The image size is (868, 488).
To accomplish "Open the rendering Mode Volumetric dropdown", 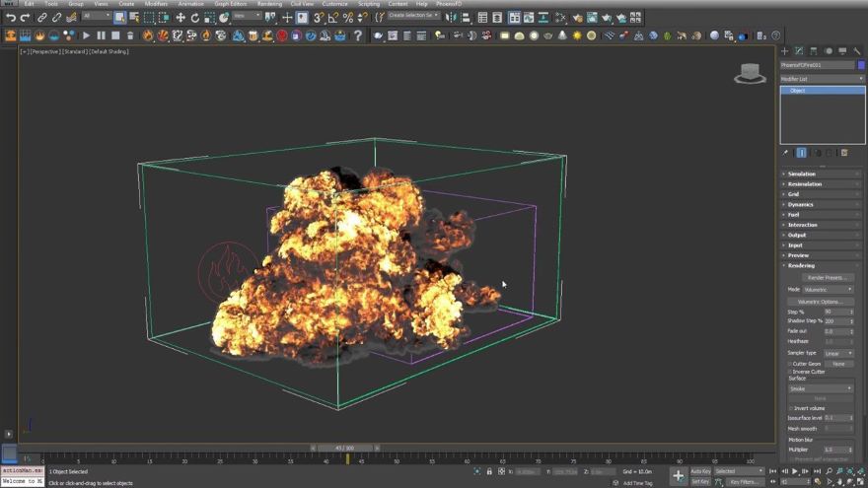I will click(828, 290).
